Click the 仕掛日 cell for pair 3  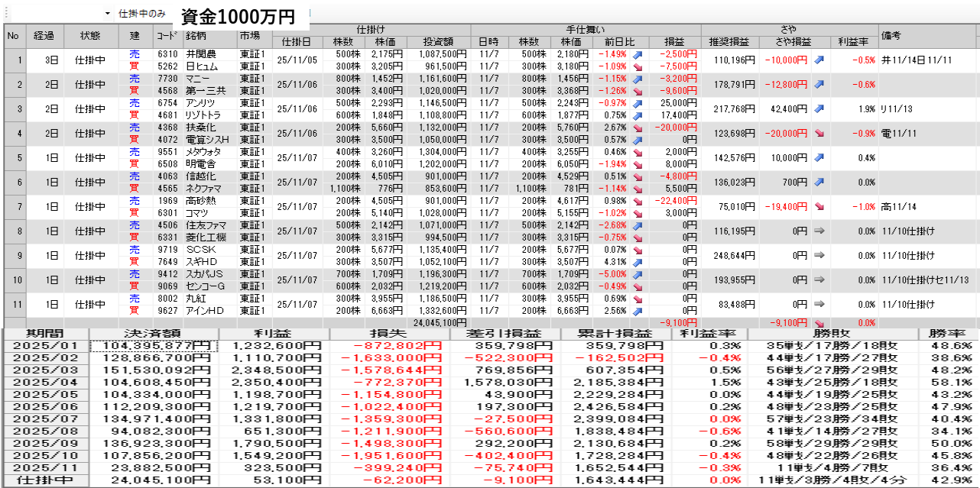click(x=297, y=108)
